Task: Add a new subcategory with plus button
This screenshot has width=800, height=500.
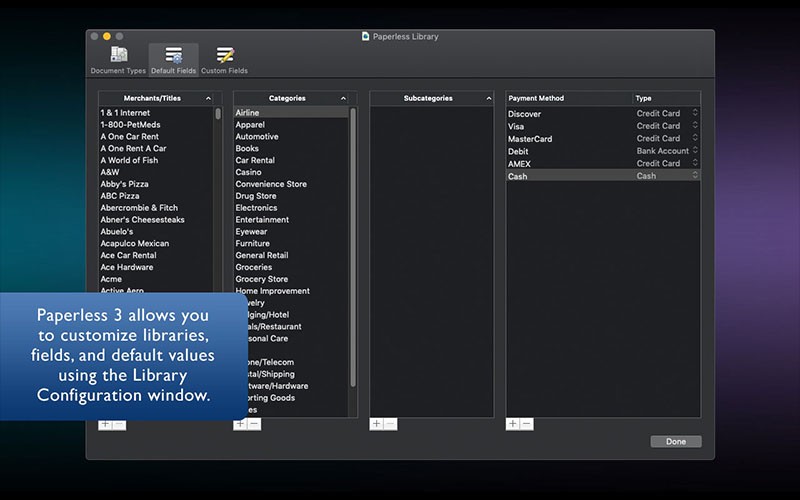Action: coord(377,424)
